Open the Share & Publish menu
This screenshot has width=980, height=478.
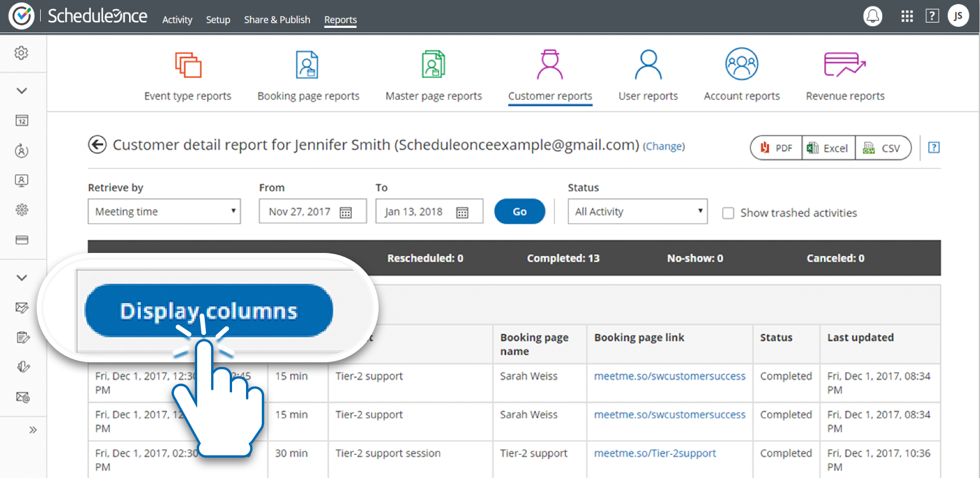[277, 20]
